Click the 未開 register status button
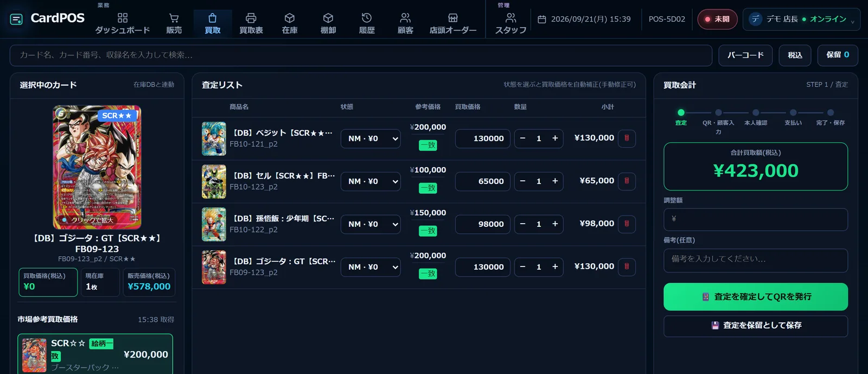This screenshot has height=374, width=868. (x=717, y=19)
